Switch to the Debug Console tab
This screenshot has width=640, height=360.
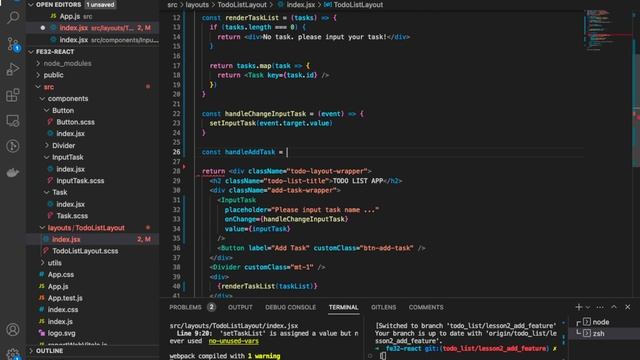coord(290,307)
